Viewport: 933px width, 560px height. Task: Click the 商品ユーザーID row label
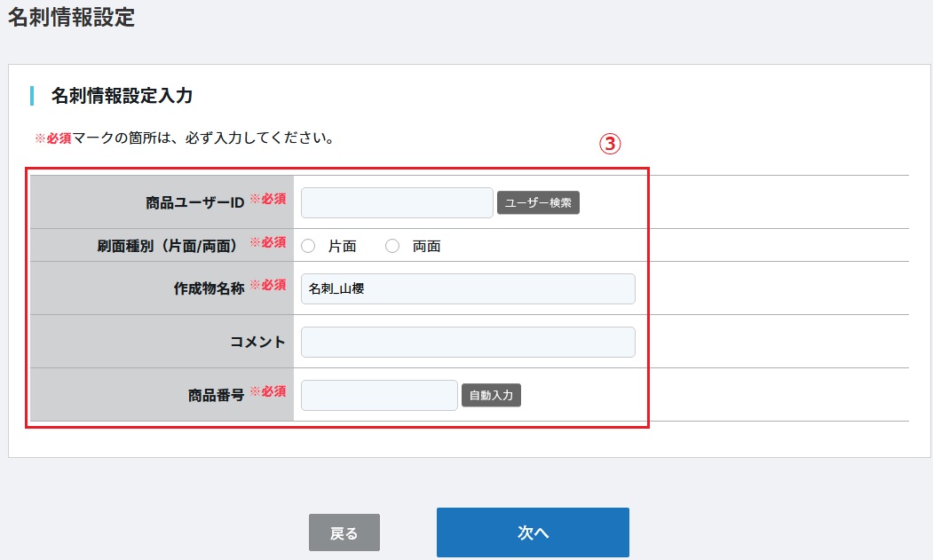[x=194, y=203]
